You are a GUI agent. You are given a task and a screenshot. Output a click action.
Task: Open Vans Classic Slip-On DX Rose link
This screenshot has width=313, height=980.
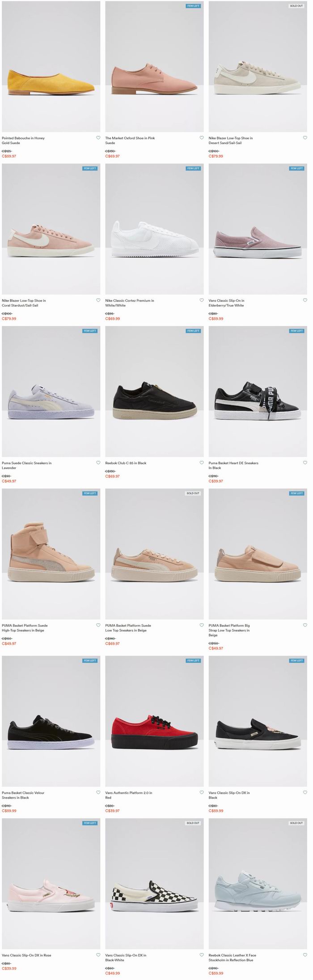pos(26,955)
